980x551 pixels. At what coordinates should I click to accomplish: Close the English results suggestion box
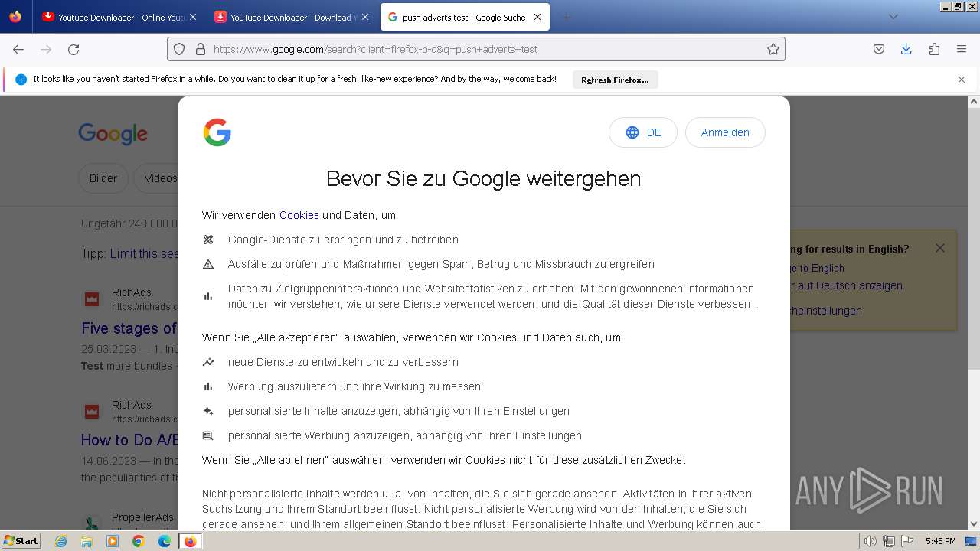(940, 248)
